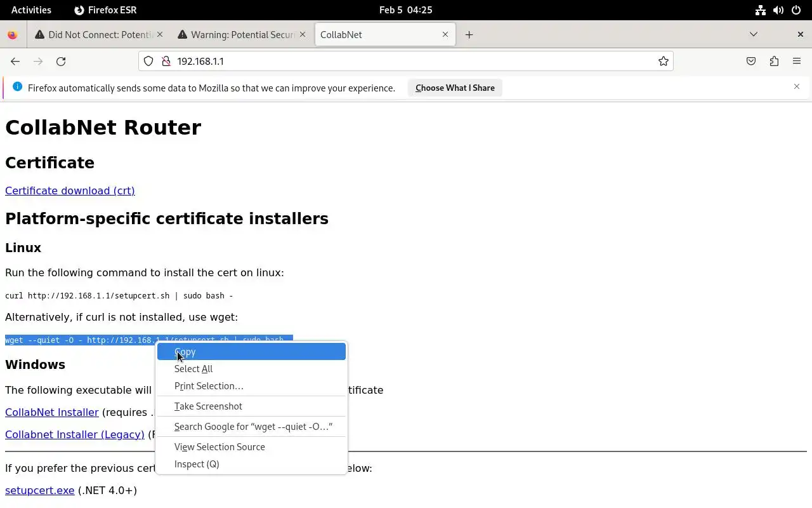812x508 pixels.
Task: Open the volume icon in top bar
Action: (778, 10)
